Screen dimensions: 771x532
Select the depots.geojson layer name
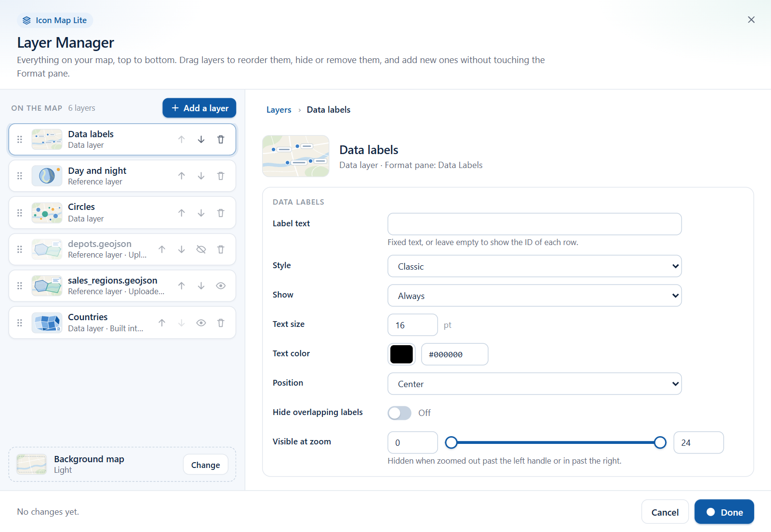pyautogui.click(x=100, y=244)
